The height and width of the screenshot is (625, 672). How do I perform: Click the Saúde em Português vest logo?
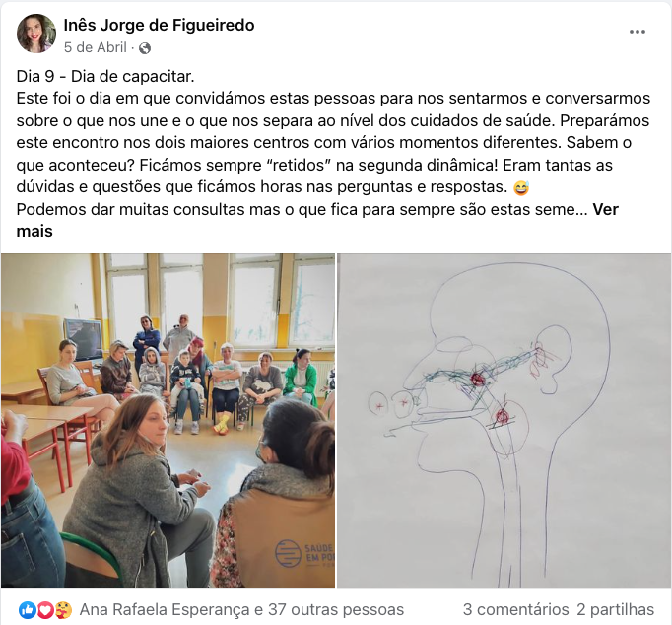(303, 553)
